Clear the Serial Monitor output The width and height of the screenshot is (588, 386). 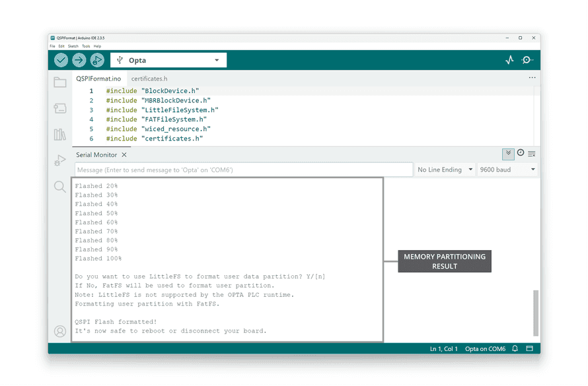[533, 152]
